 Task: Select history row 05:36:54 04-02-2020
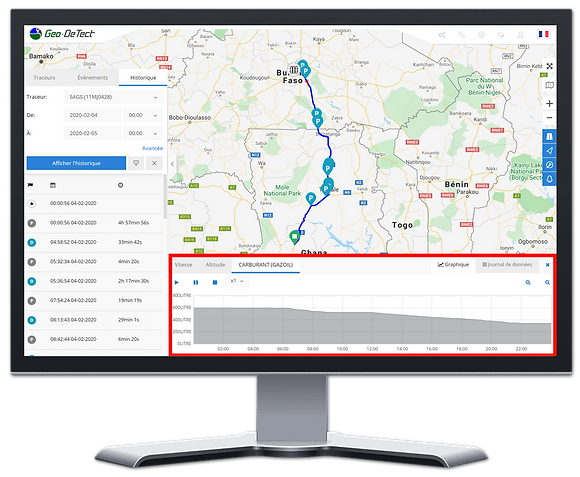94,281
